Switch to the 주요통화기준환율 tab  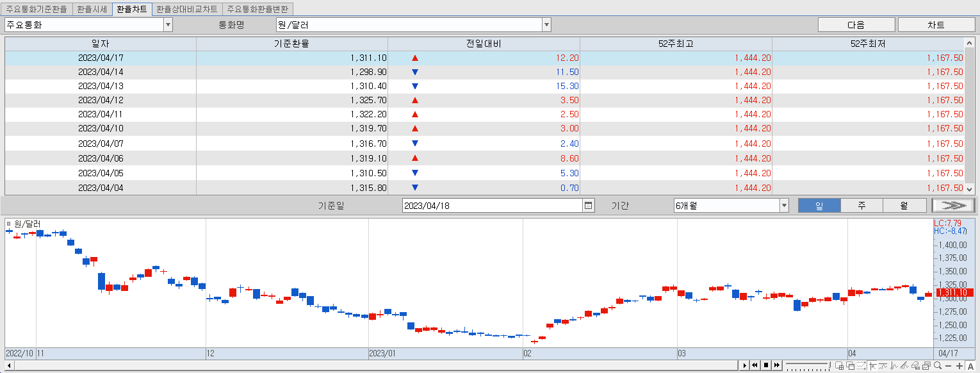[37, 10]
